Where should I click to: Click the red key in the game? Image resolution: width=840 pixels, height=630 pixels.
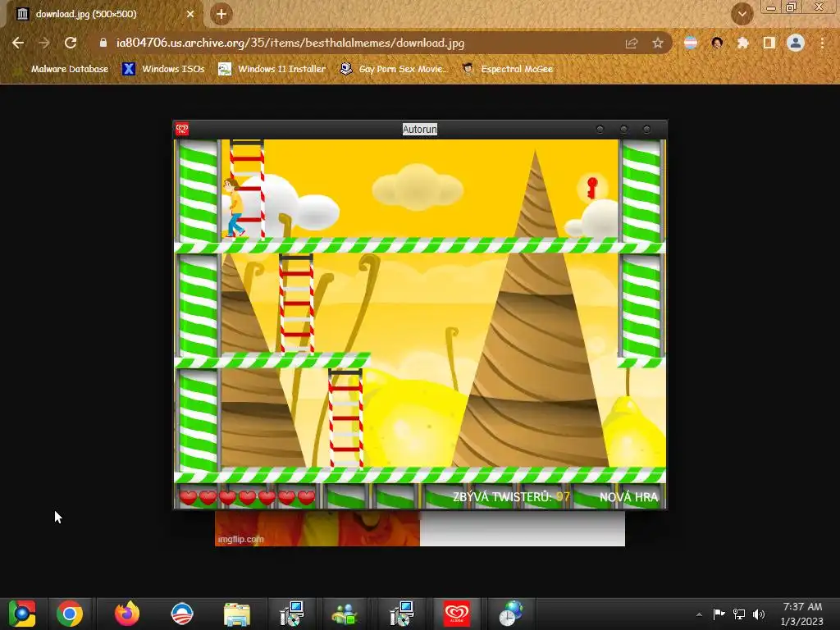591,188
